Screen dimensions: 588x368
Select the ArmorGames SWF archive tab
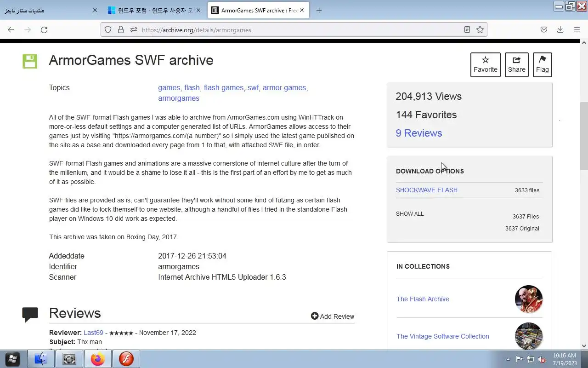[x=258, y=10]
